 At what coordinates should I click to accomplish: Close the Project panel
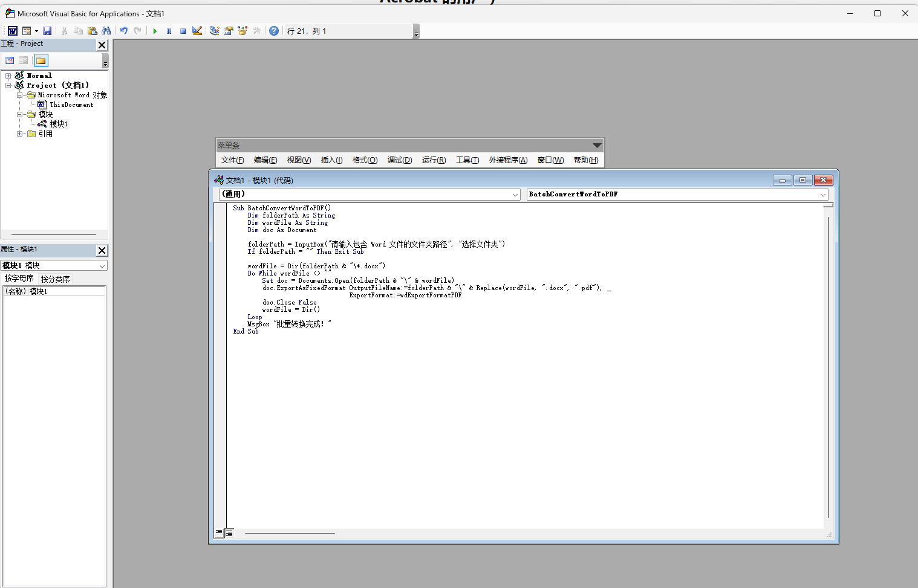[102, 45]
